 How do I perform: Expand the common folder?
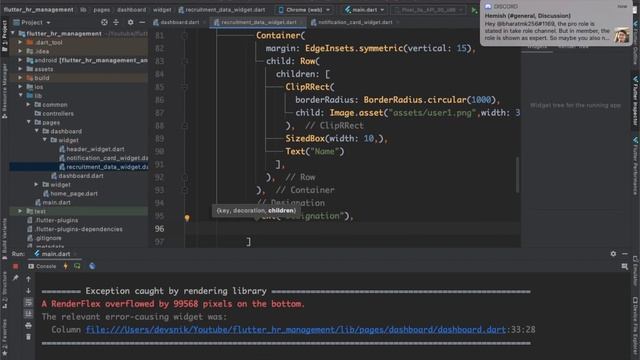pos(29,104)
